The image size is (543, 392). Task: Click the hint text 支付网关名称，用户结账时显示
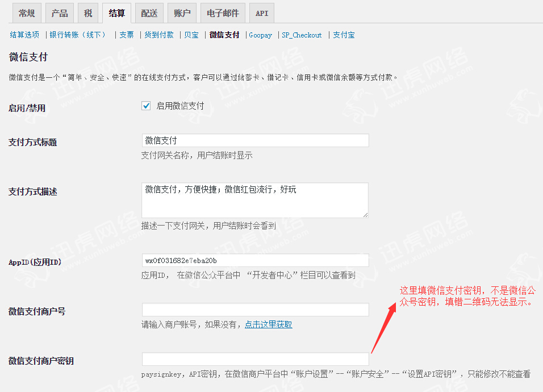[197, 156]
